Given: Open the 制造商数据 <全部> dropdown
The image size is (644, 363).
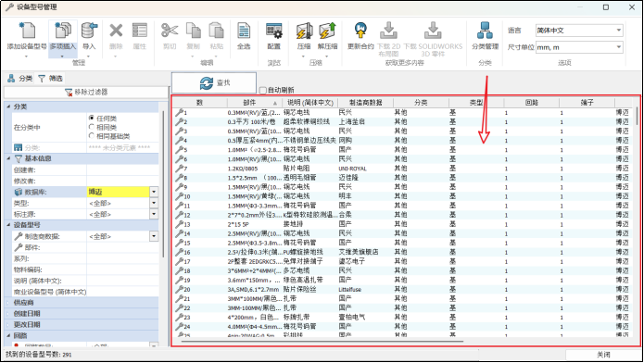Looking at the screenshot, I should click(154, 236).
